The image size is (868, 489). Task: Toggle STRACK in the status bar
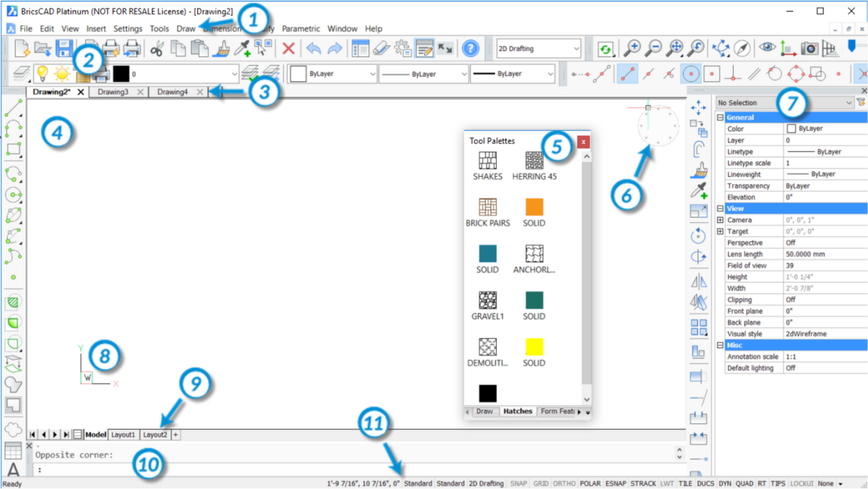(x=643, y=483)
